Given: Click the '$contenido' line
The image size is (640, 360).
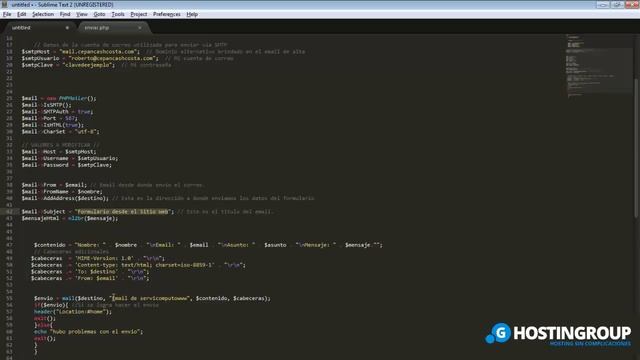Looking at the screenshot, I should tap(208, 245).
